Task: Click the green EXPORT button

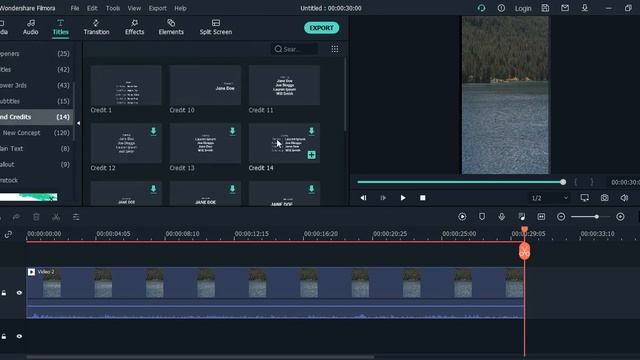Action: click(x=321, y=28)
